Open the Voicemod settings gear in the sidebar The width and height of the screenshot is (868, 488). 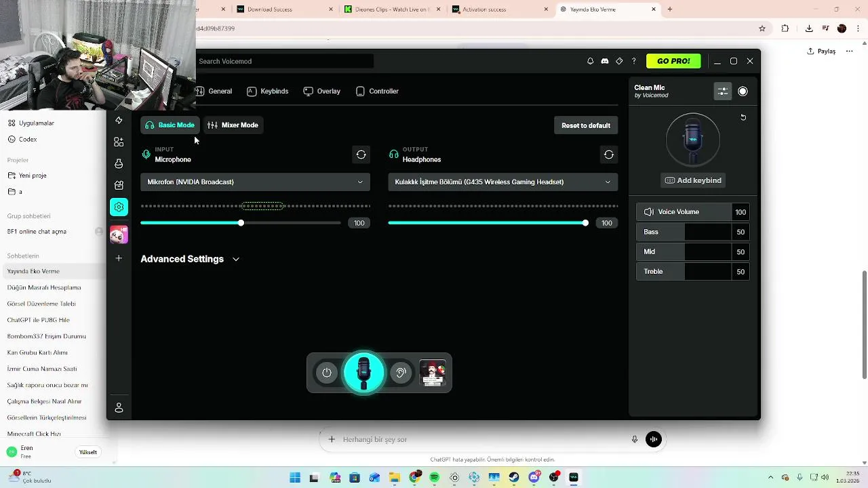(x=119, y=207)
